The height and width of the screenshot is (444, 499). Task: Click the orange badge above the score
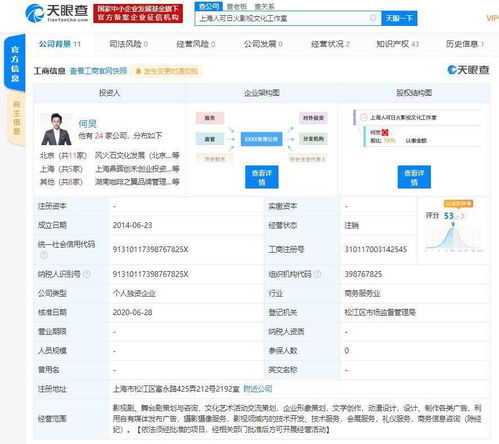(x=458, y=203)
